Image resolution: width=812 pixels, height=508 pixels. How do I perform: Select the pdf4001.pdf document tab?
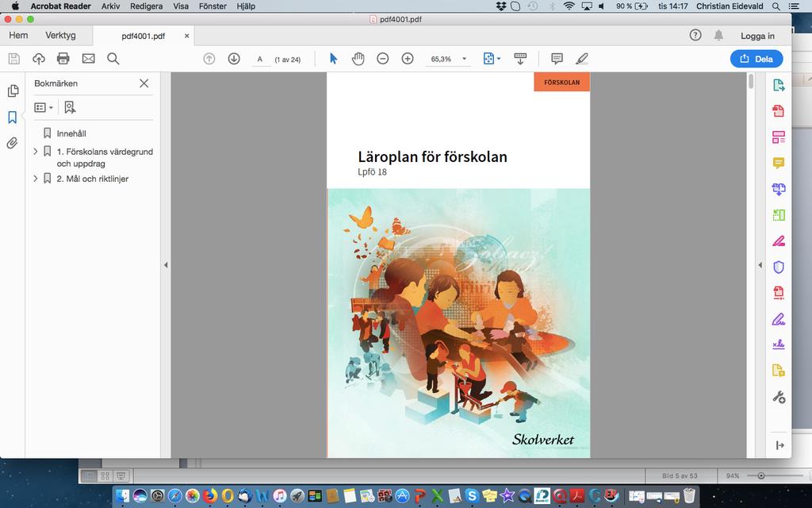click(144, 36)
